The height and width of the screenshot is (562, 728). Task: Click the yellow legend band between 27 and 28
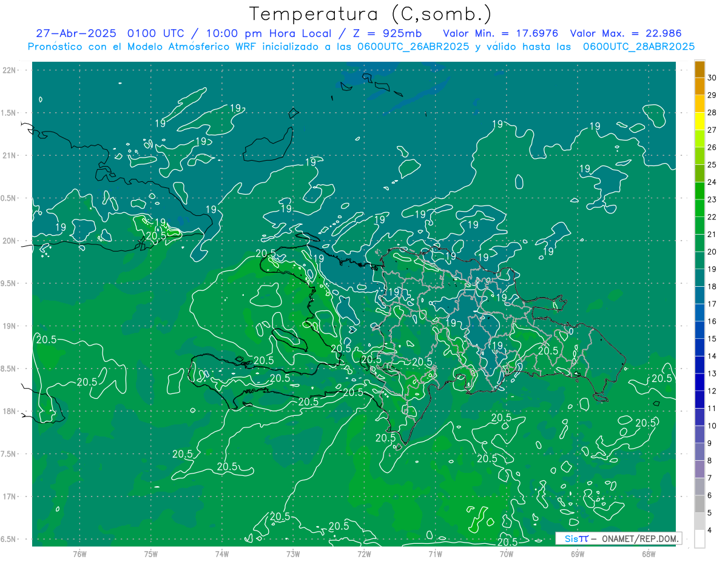pos(700,121)
